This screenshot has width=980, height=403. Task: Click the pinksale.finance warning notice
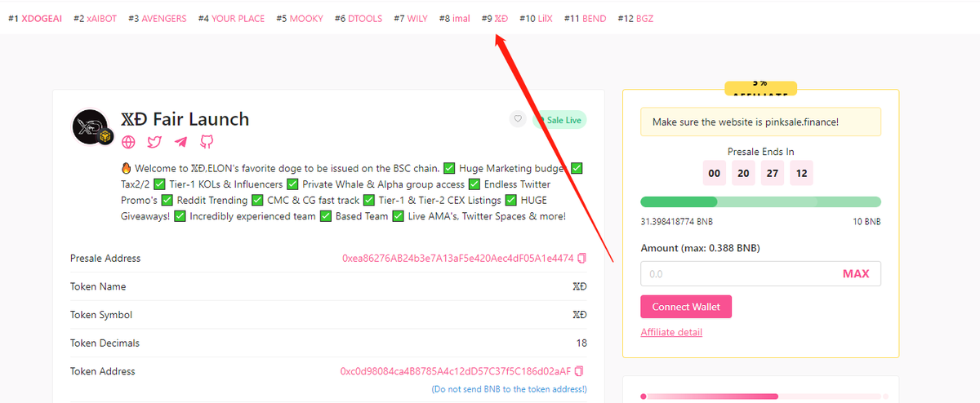tap(761, 122)
